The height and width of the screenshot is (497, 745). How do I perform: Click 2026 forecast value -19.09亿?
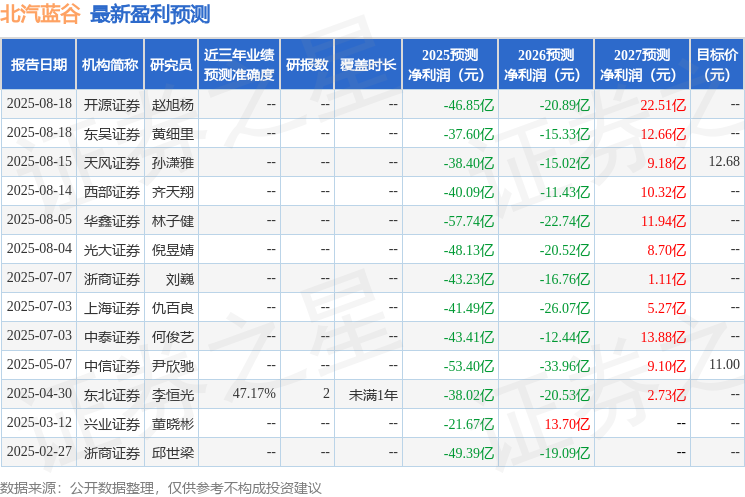pyautogui.click(x=564, y=453)
